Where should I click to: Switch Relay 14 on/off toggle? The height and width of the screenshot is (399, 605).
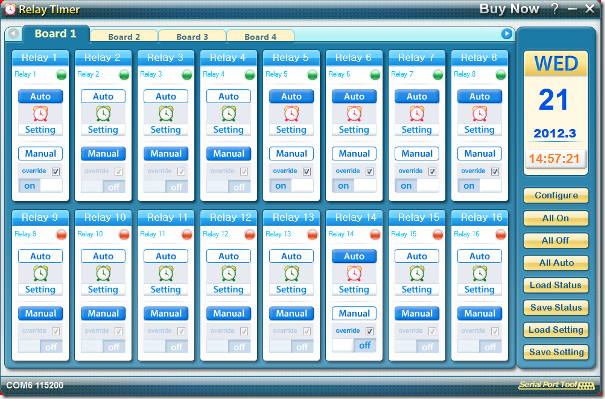point(354,345)
